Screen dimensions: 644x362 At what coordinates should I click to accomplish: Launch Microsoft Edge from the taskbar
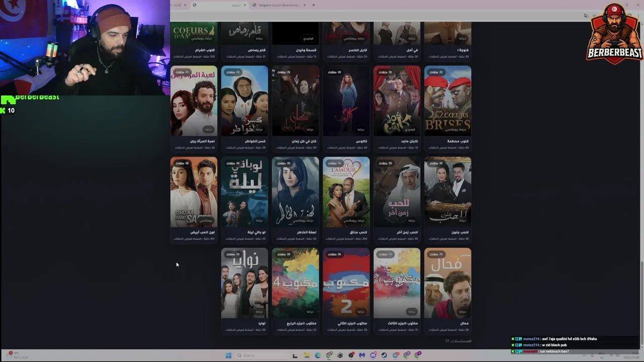point(317,355)
